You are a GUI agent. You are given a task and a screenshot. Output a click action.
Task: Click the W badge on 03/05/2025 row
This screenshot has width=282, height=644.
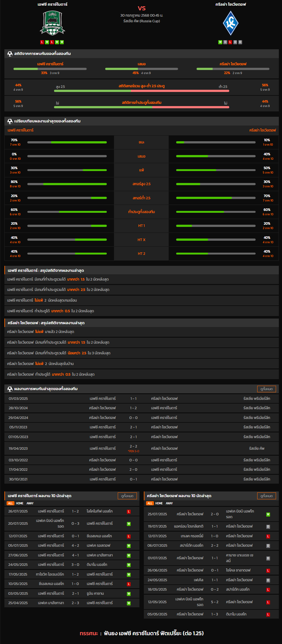tap(129, 594)
